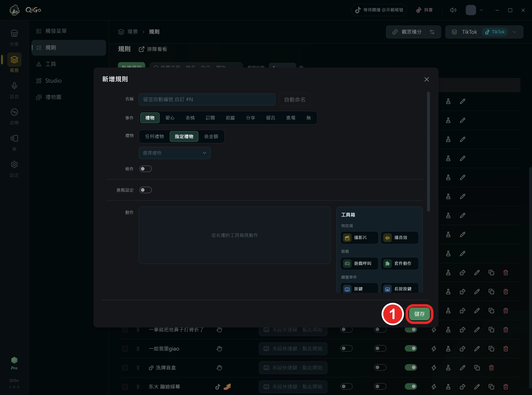
Task: Open 觀眾積分 settings sliders icon
Action: [432, 32]
